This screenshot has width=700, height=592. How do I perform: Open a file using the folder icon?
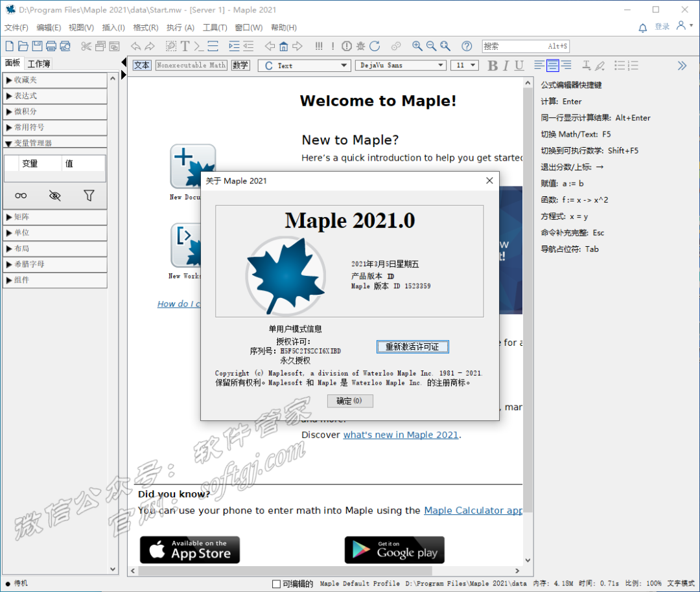(23, 46)
